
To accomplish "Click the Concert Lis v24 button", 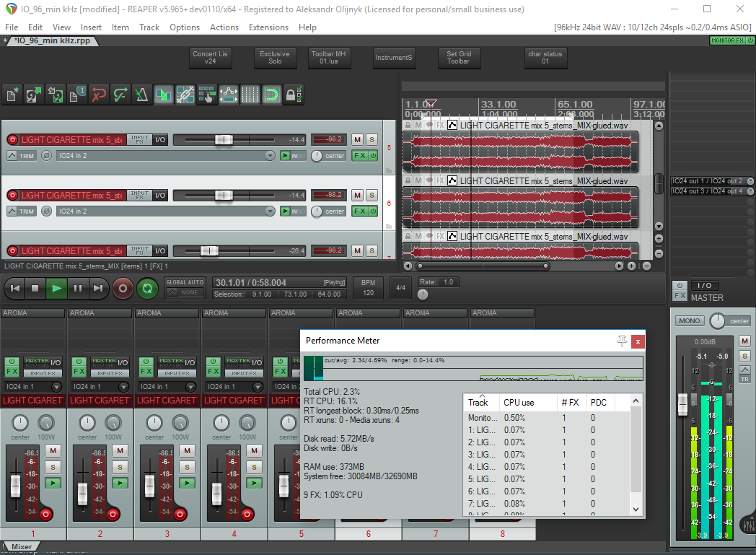I will click(210, 58).
